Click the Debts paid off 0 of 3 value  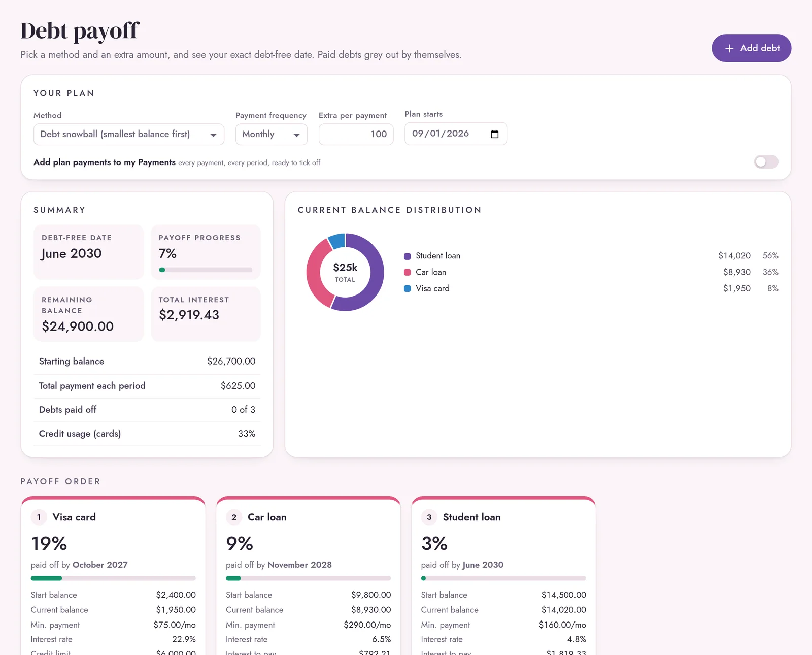pos(244,410)
